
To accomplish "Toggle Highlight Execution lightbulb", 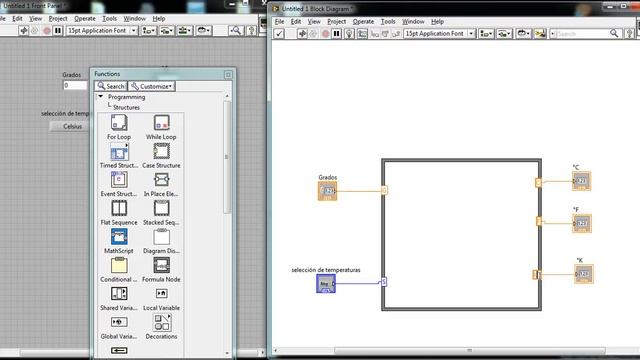I will tap(349, 33).
